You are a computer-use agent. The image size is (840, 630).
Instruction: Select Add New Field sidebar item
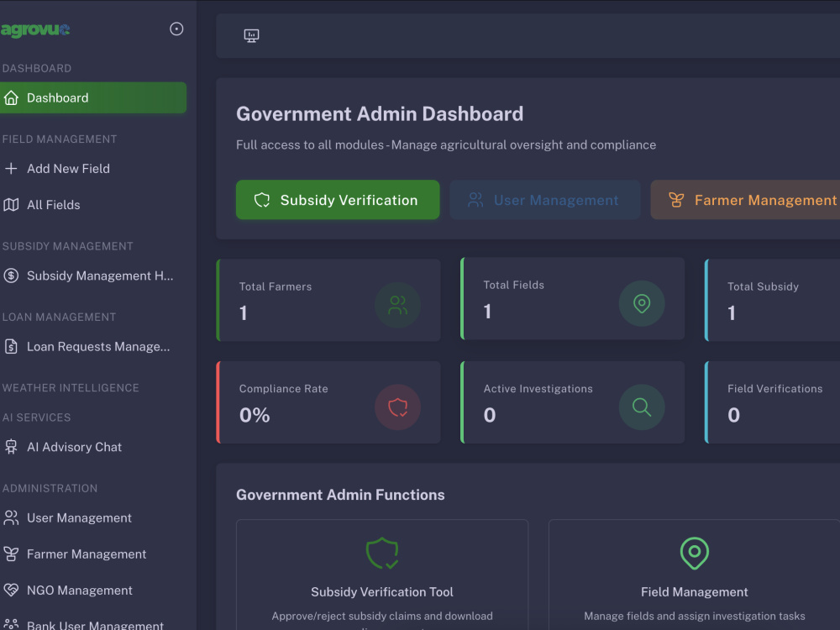point(93,169)
